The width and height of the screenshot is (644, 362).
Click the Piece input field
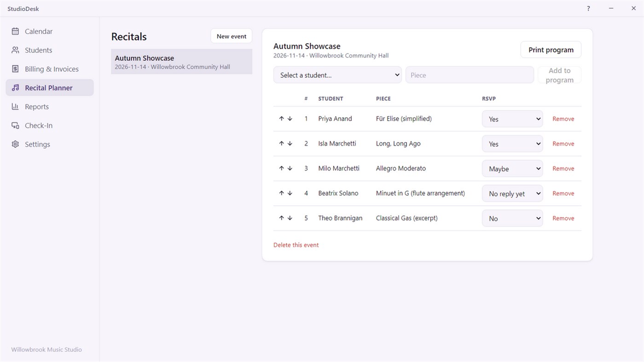470,75
